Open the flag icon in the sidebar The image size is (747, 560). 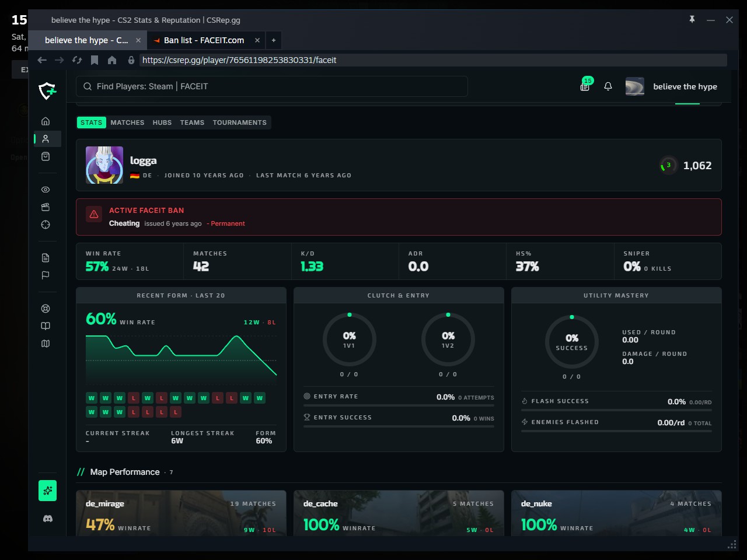click(x=46, y=275)
